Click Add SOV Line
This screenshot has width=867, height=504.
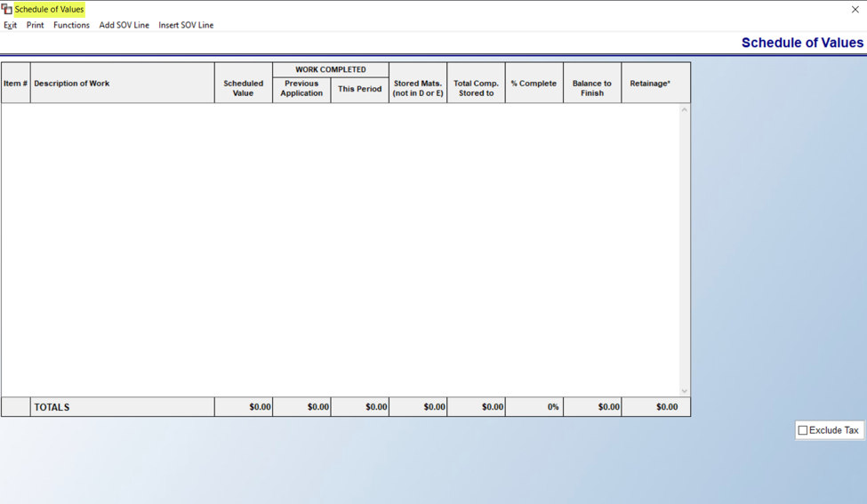point(124,25)
